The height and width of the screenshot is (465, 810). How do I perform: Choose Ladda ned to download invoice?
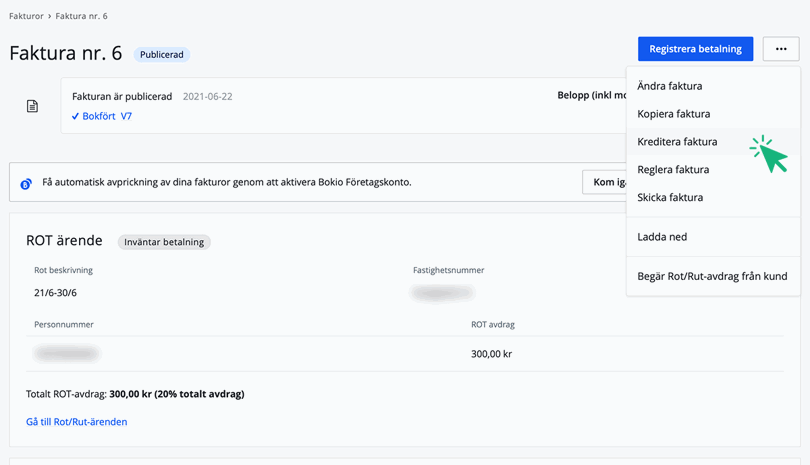pos(662,237)
